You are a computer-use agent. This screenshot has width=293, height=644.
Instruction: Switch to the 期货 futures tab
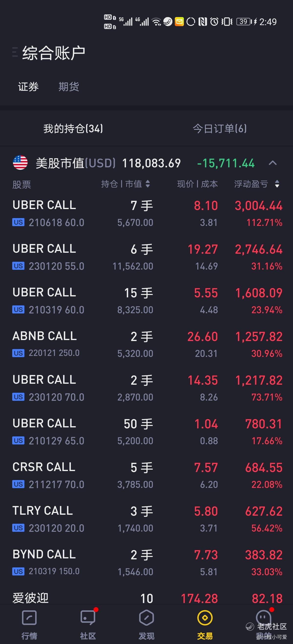click(69, 87)
